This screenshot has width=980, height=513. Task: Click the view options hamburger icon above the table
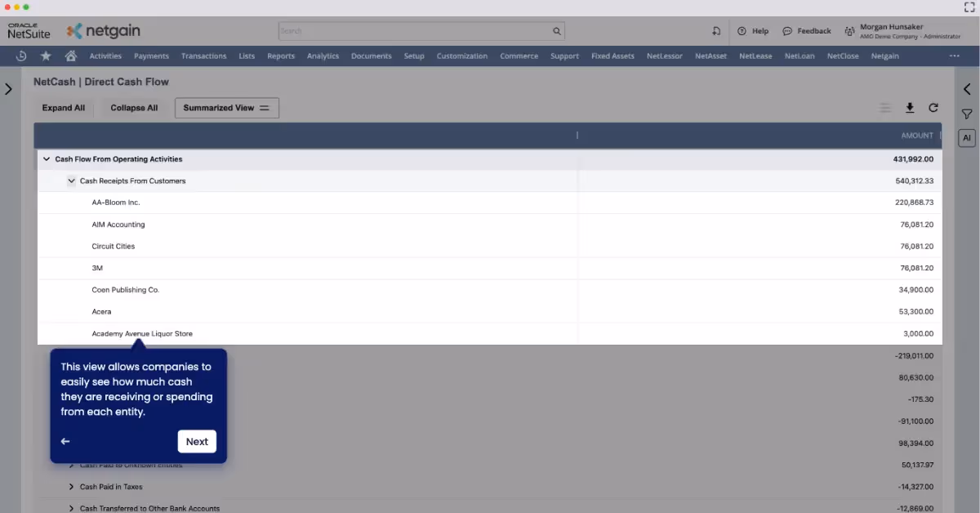[x=885, y=107]
